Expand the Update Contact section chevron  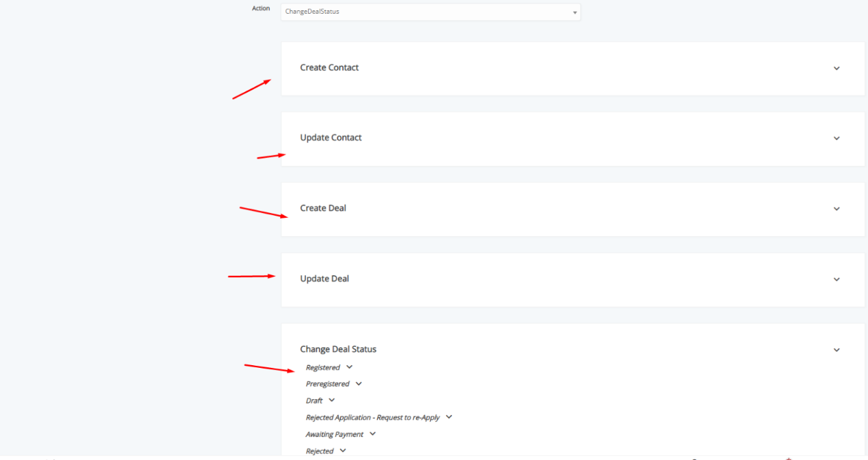point(837,139)
